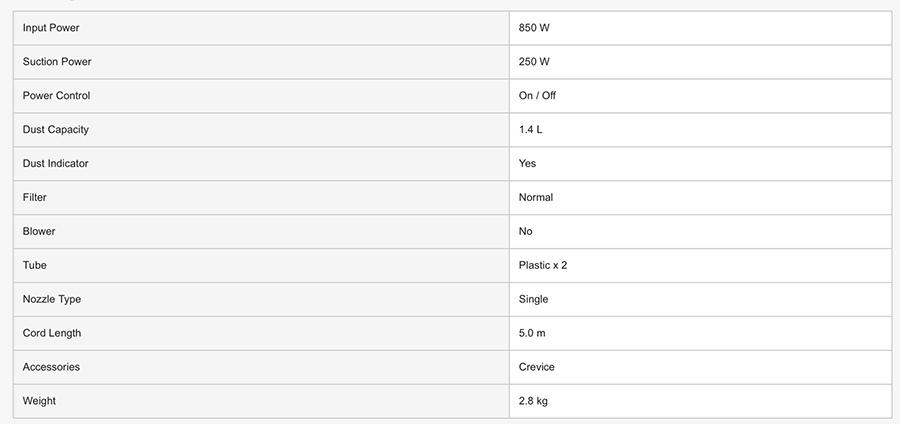Click the Filter row label
The image size is (900, 424).
(35, 198)
